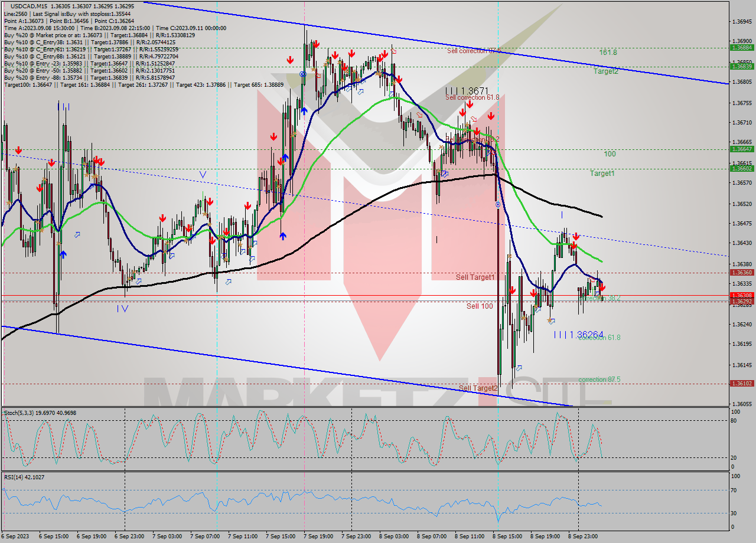Click the 'correction 61.8' green label
The width and height of the screenshot is (756, 543).
click(x=599, y=338)
